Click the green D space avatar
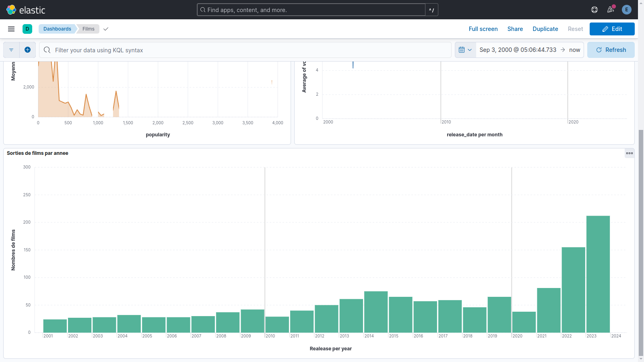This screenshot has width=644, height=362. click(27, 29)
